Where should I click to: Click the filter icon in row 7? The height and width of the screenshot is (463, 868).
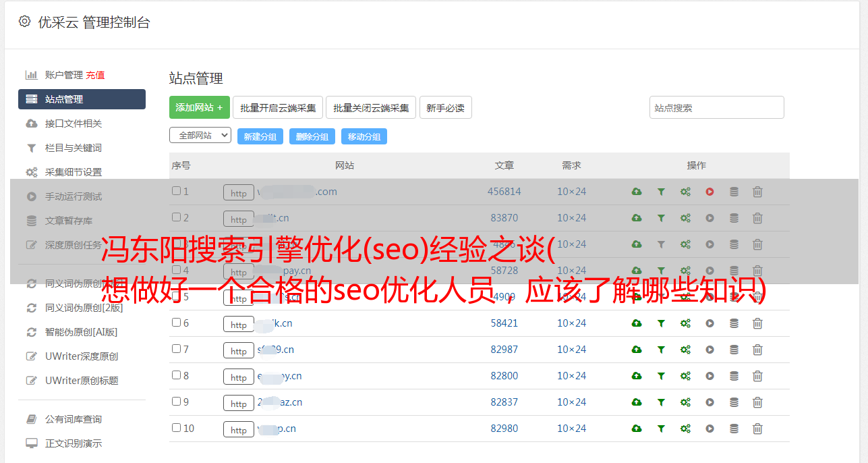(661, 350)
